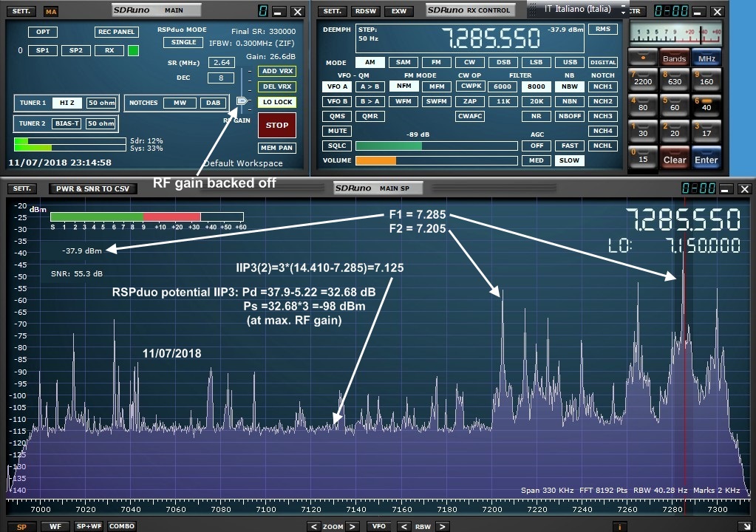The height and width of the screenshot is (532, 756).
Task: Zoom in spectrum with right arrow
Action: point(353,526)
